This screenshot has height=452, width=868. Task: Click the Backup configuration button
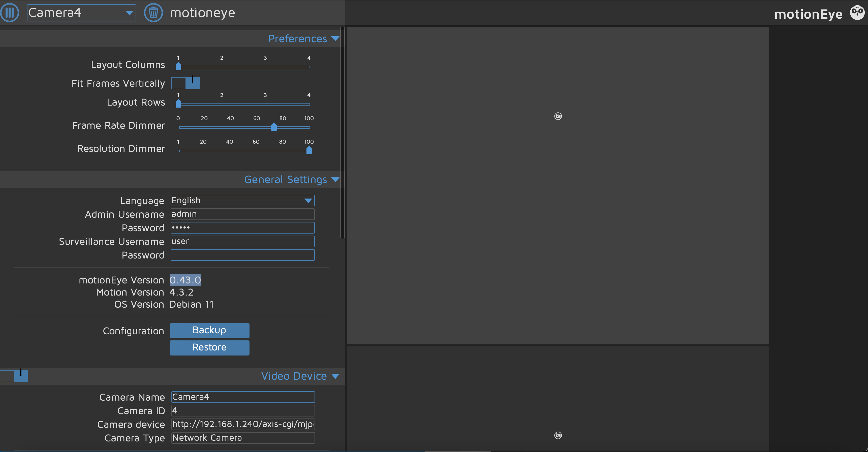click(209, 330)
